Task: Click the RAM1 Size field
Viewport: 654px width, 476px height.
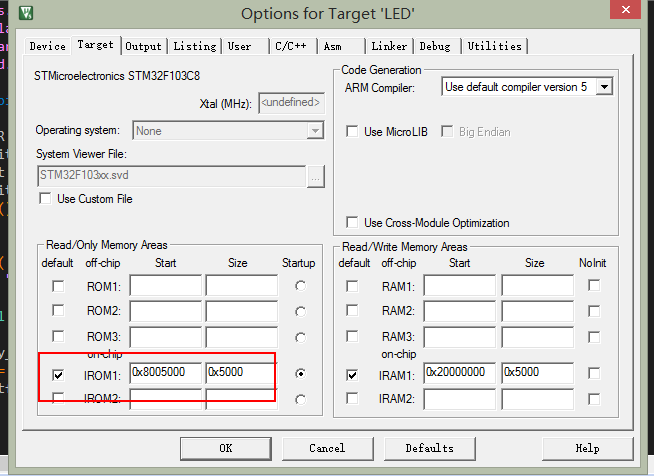Action: [538, 286]
